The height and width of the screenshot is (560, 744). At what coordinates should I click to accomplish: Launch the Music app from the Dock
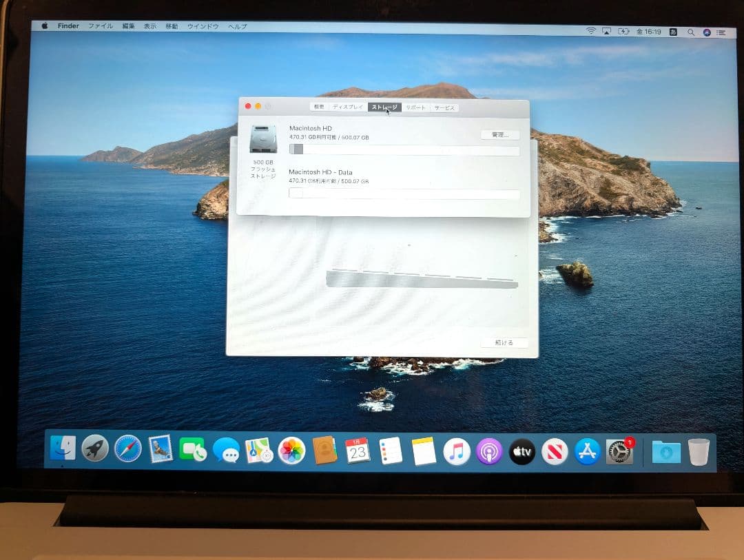point(457,452)
